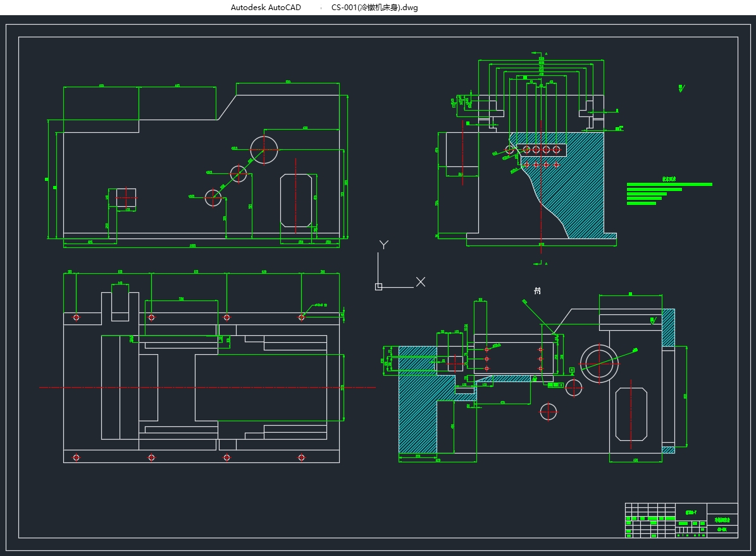Screen dimensions: 756x556
Task: Select the smallest circle in the front view
Action: [x=214, y=197]
